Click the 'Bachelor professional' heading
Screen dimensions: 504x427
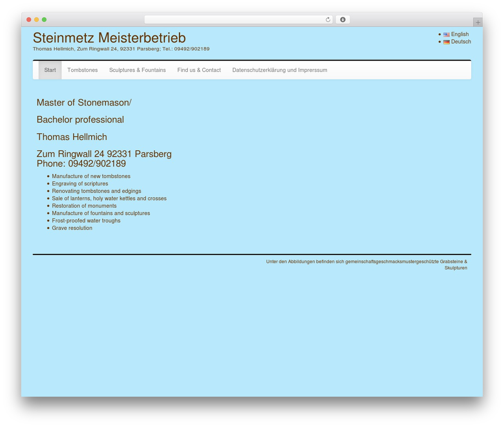coord(80,120)
